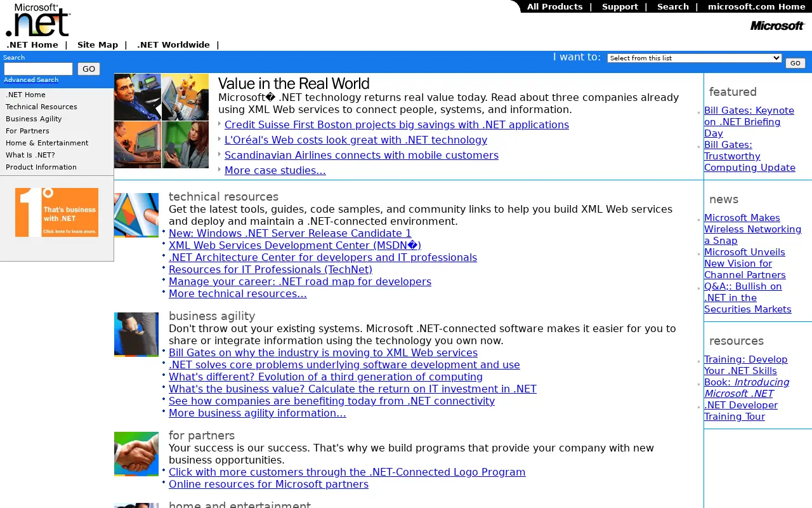The height and width of the screenshot is (508, 812).
Task: Open L'Oréal's Web costs link
Action: click(356, 140)
